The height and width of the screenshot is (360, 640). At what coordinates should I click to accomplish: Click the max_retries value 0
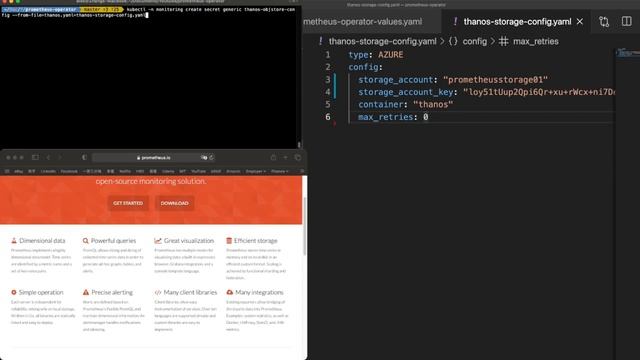click(x=425, y=117)
